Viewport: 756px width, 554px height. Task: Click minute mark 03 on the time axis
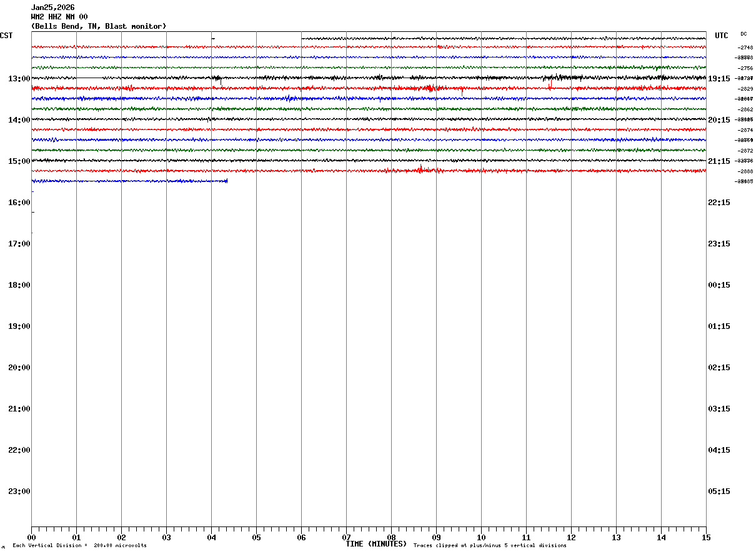point(166,537)
